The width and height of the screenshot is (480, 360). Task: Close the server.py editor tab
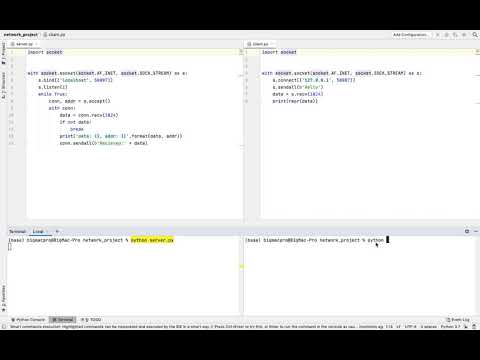[x=36, y=44]
